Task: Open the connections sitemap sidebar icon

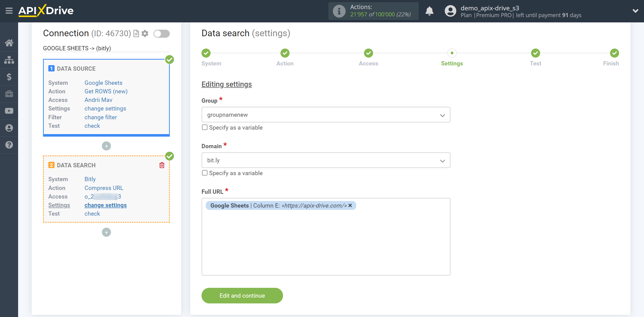Action: tap(9, 60)
